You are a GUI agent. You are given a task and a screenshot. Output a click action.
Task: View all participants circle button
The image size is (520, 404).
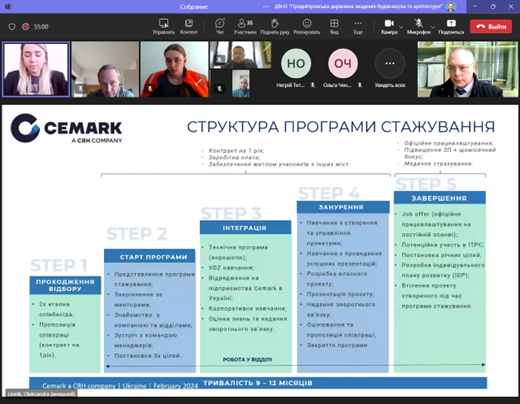(x=390, y=63)
